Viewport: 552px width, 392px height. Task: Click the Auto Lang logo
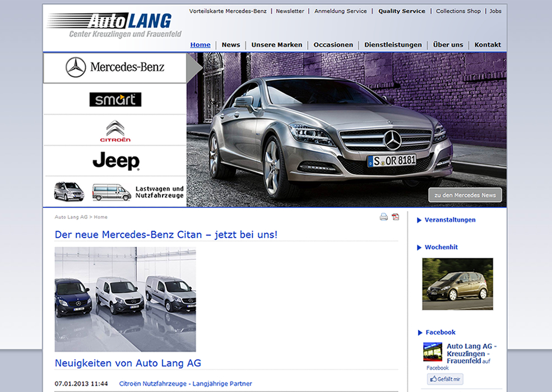(x=114, y=25)
